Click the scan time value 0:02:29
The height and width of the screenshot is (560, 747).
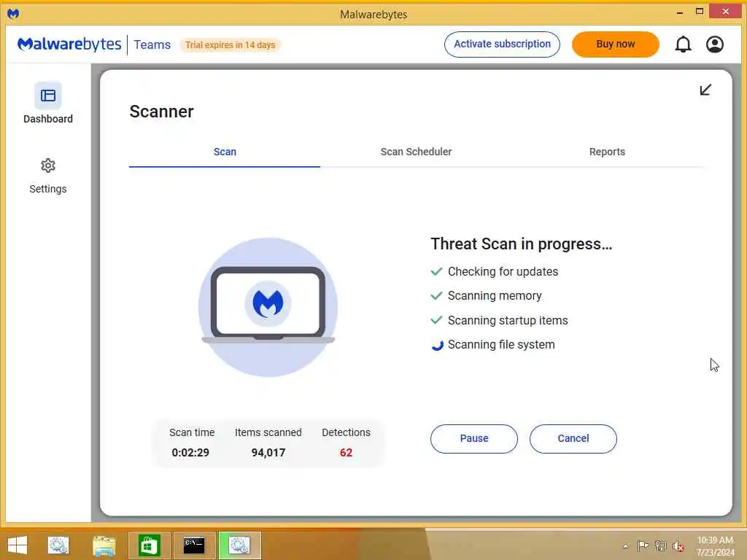coord(190,452)
